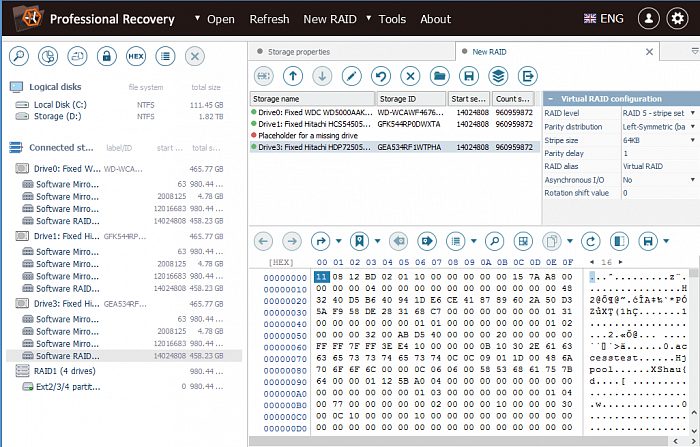Click the disk image icon in left toolbar
The height and width of the screenshot is (447, 700).
78,57
